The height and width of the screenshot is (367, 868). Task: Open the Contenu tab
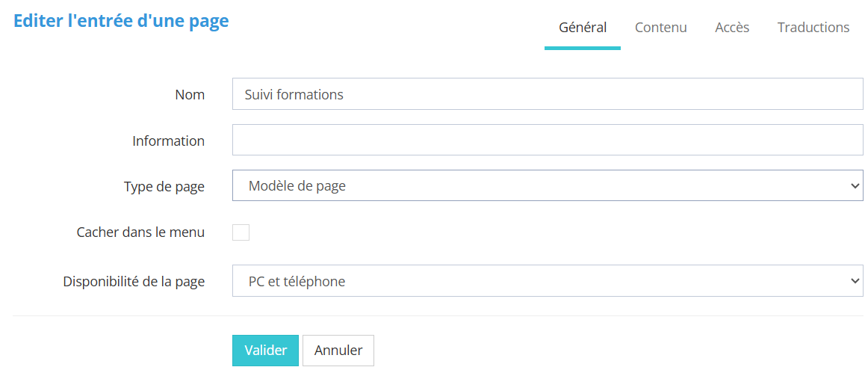660,28
